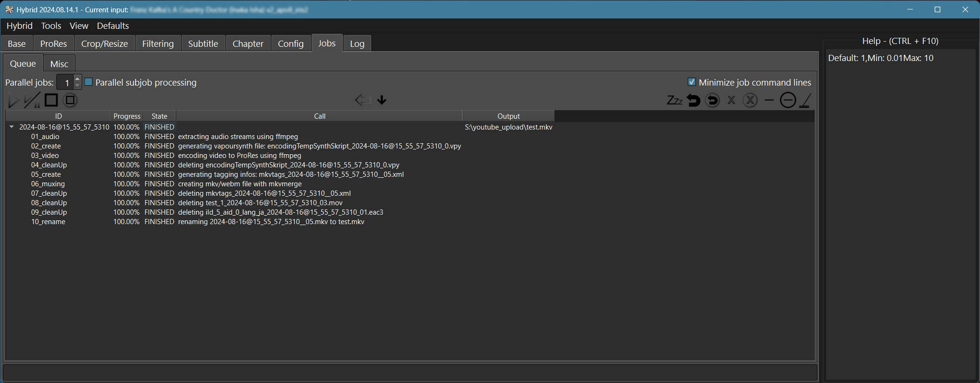980x383 pixels.
Task: Switch to the Misc sub-tab
Action: click(59, 64)
